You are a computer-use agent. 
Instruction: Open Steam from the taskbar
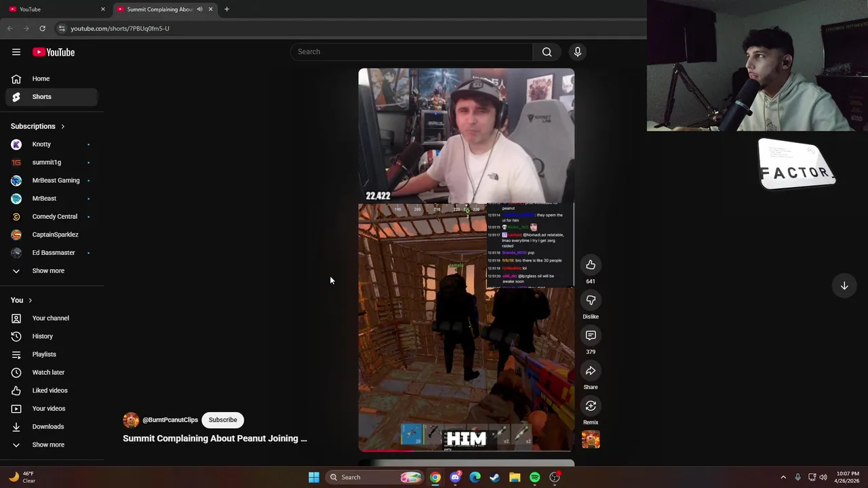pos(495,477)
